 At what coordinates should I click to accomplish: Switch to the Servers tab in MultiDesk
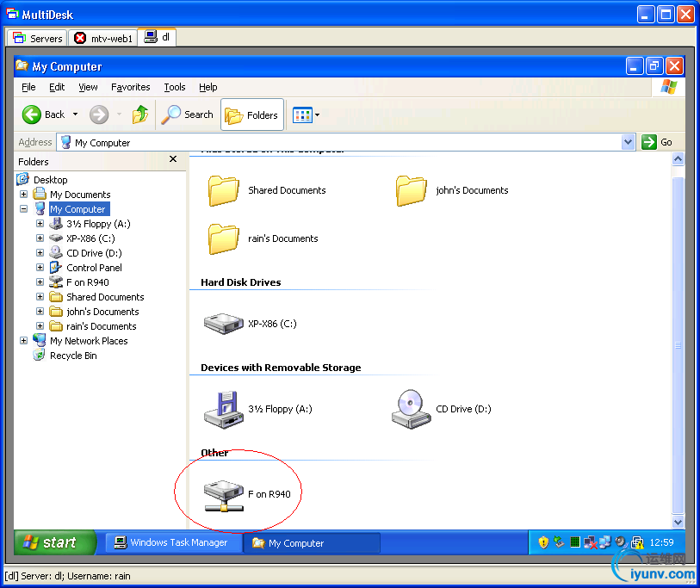38,39
